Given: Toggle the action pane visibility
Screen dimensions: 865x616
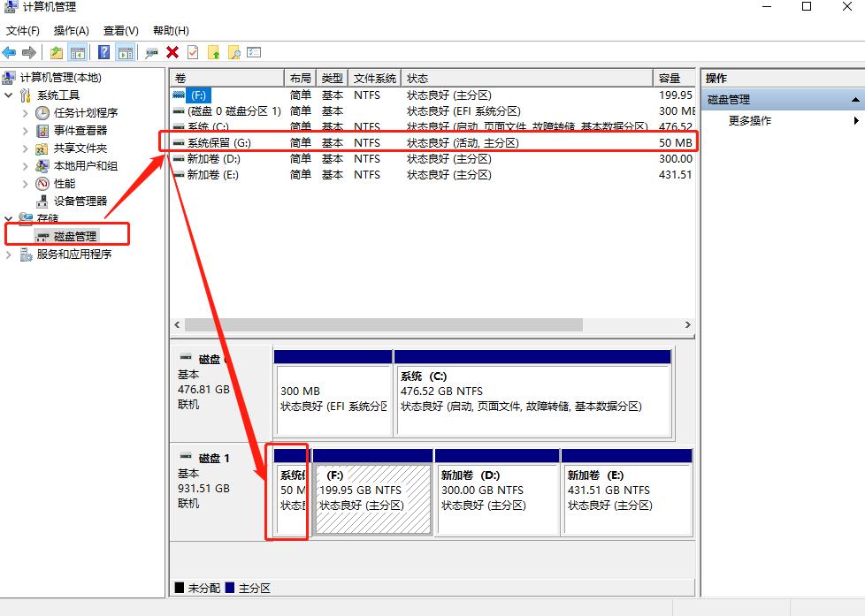Looking at the screenshot, I should 126,51.
